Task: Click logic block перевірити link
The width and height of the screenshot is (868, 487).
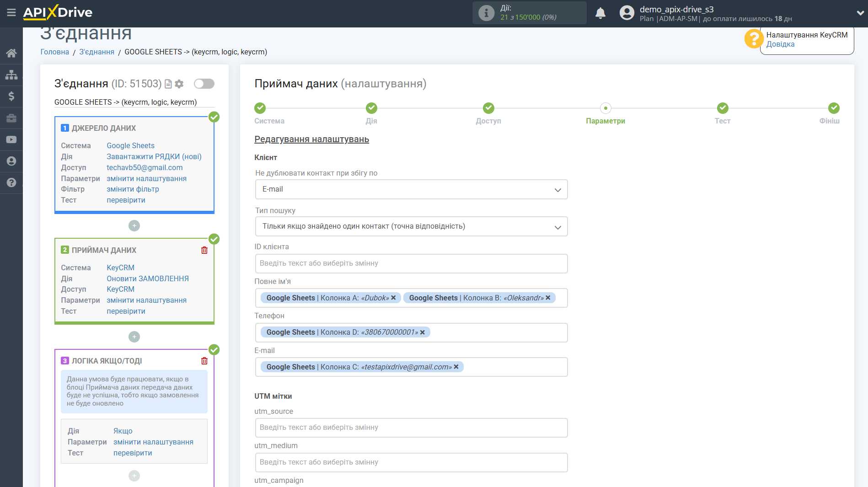Action: 133,453
